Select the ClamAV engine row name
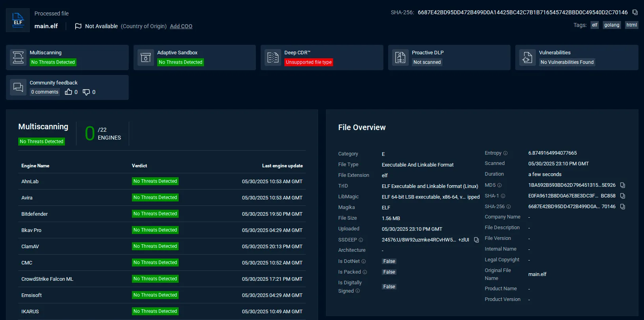The image size is (644, 320). click(30, 247)
